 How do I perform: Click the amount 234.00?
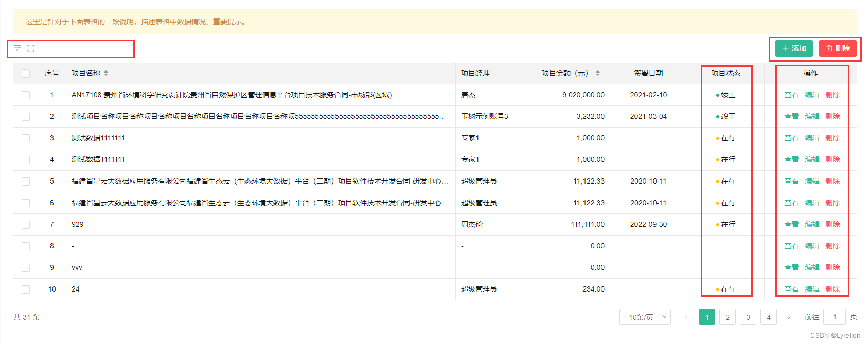pos(593,289)
